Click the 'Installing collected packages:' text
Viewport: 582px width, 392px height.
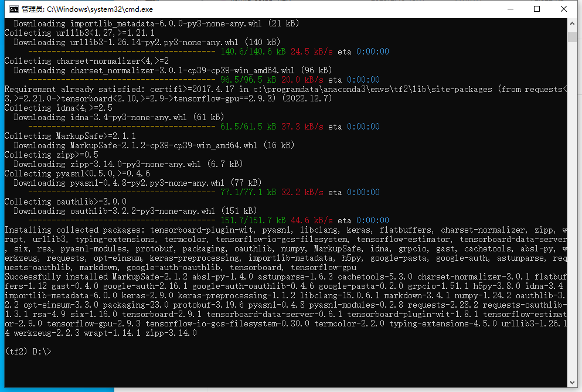tap(75, 230)
